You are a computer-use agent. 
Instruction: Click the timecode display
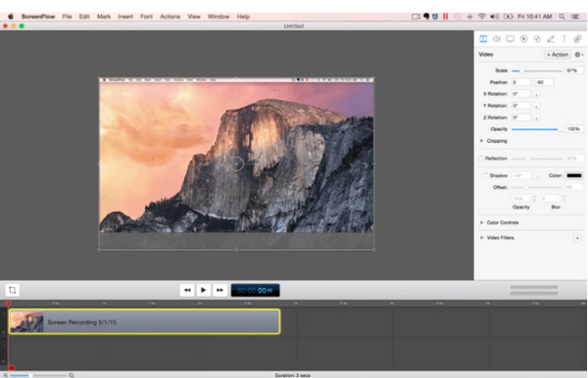pos(256,290)
